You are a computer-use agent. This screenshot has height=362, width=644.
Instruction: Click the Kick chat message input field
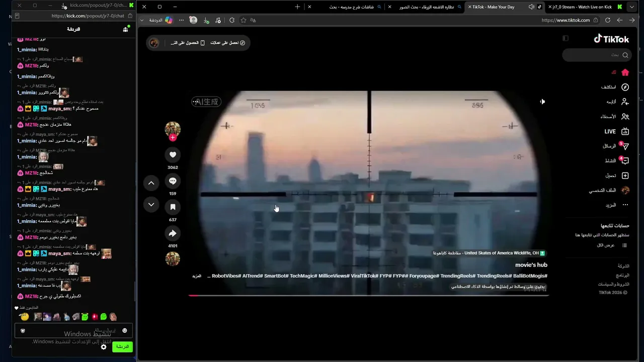pyautogui.click(x=73, y=330)
